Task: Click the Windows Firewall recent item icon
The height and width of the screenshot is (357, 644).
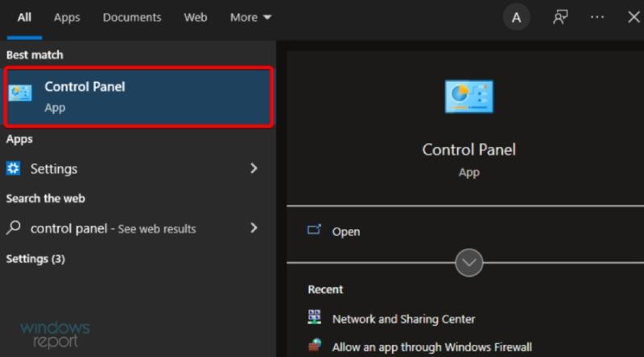Action: (315, 346)
